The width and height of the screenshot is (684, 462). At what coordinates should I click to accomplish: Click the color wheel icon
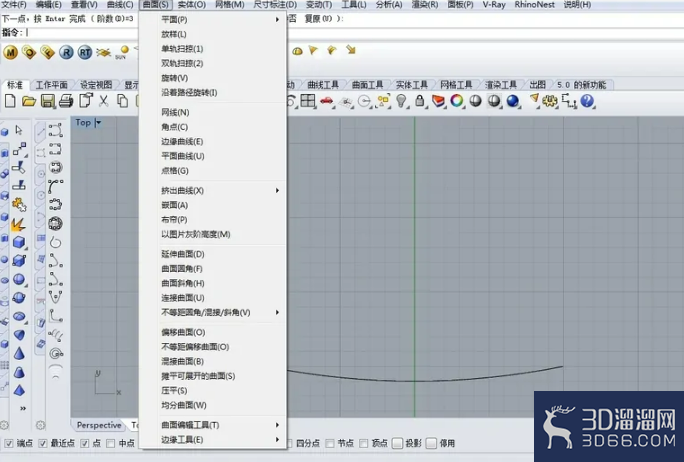pos(457,101)
